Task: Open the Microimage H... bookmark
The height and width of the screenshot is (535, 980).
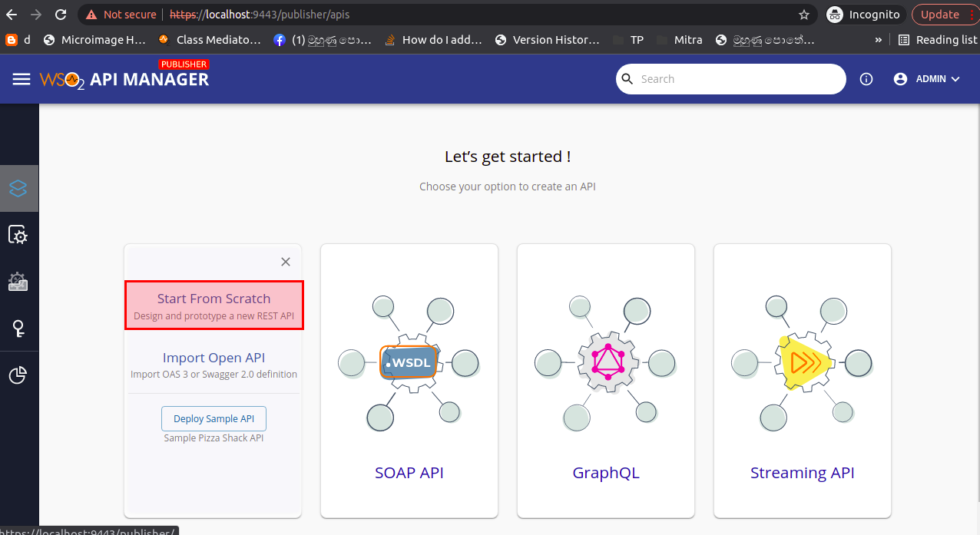Action: click(x=94, y=40)
